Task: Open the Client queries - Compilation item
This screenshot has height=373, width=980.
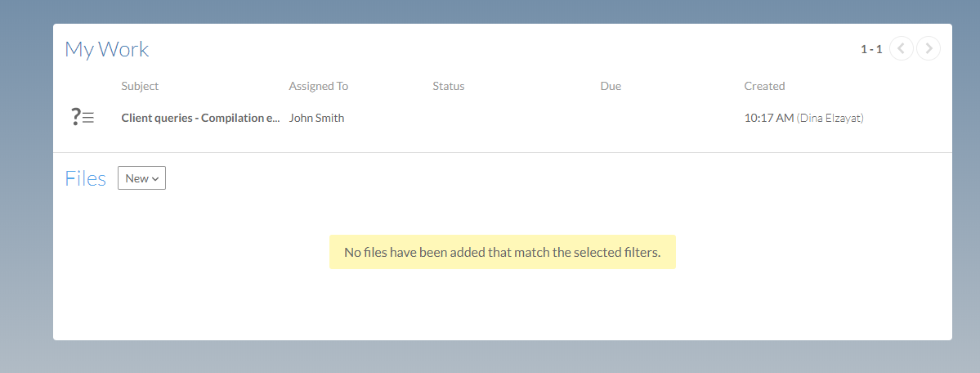Action: 200,118
